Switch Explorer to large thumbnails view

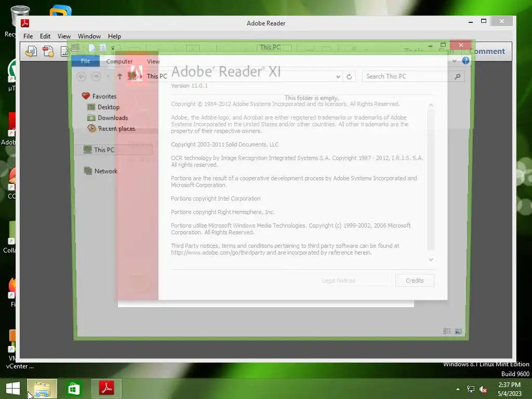(458, 331)
